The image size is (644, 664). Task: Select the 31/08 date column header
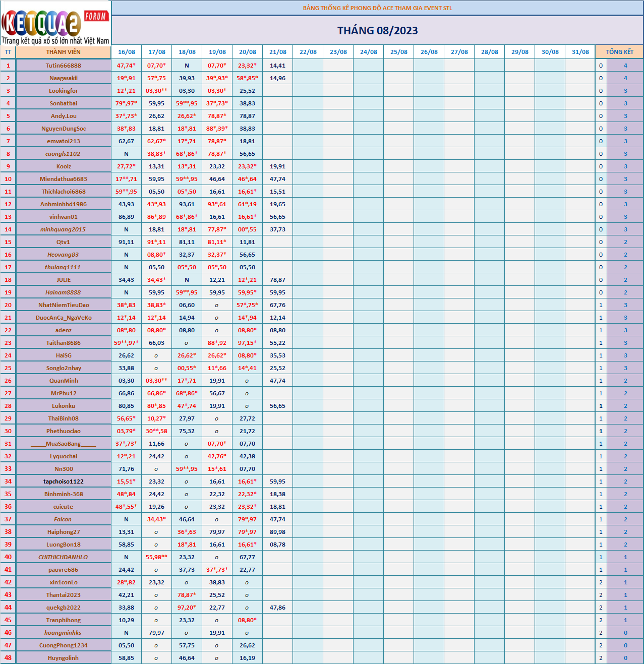(x=580, y=52)
